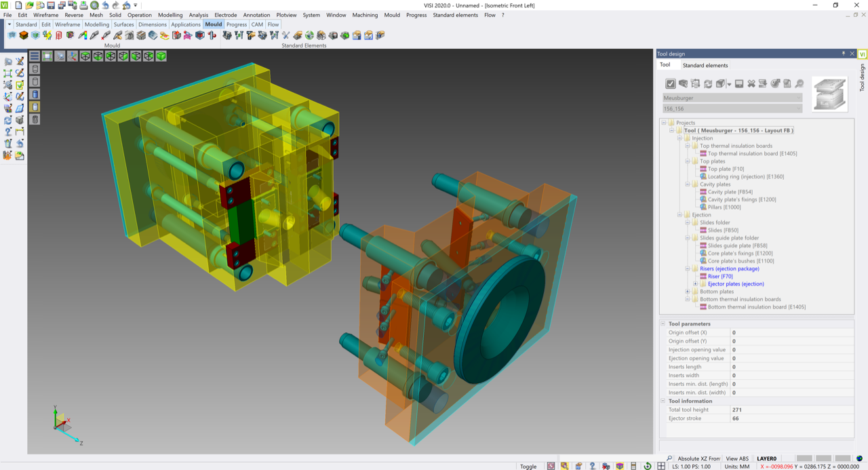The height and width of the screenshot is (470, 868).
Task: Switch to the Standard elements tab
Action: [705, 66]
